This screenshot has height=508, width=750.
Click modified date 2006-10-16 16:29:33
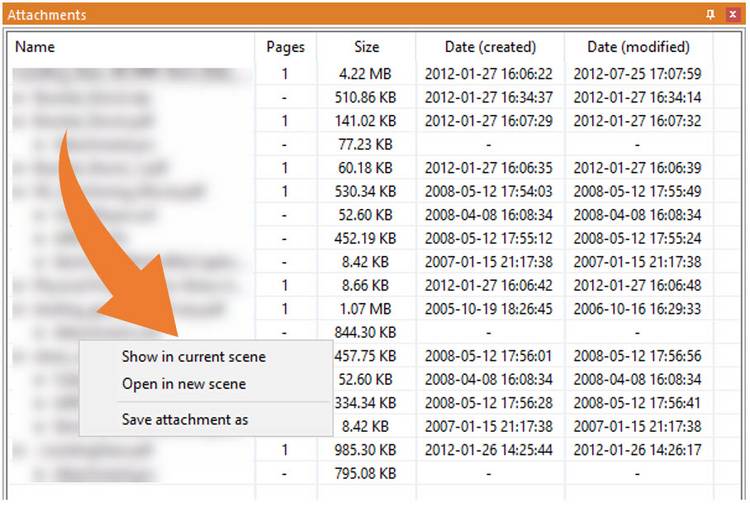[638, 309]
